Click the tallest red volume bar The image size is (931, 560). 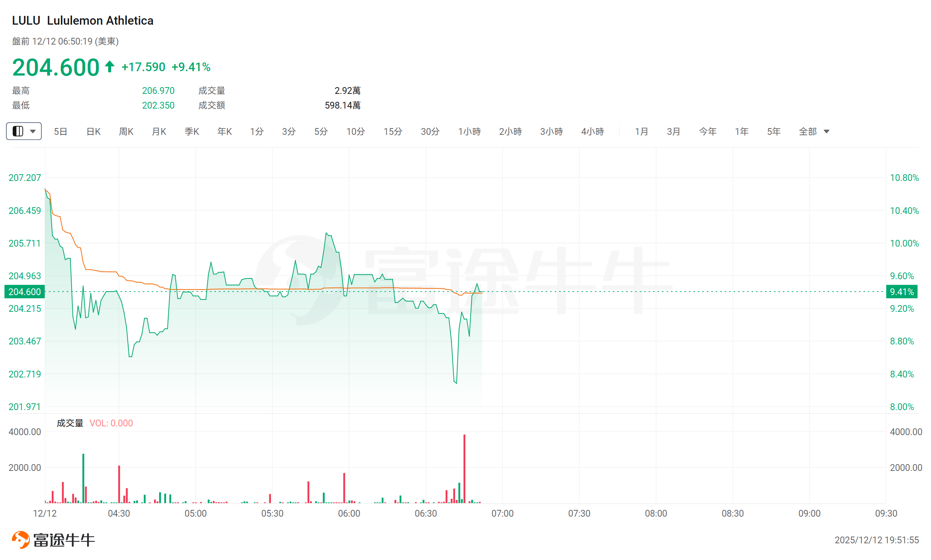464,469
